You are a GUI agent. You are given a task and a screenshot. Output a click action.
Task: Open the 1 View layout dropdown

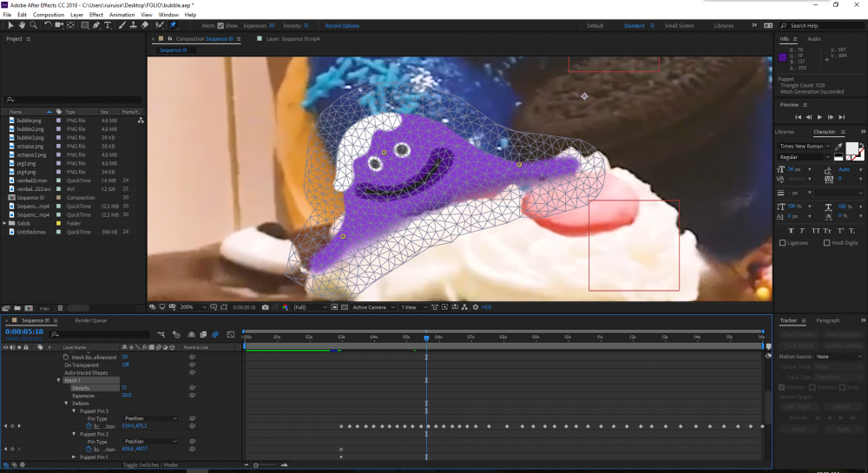tap(414, 307)
